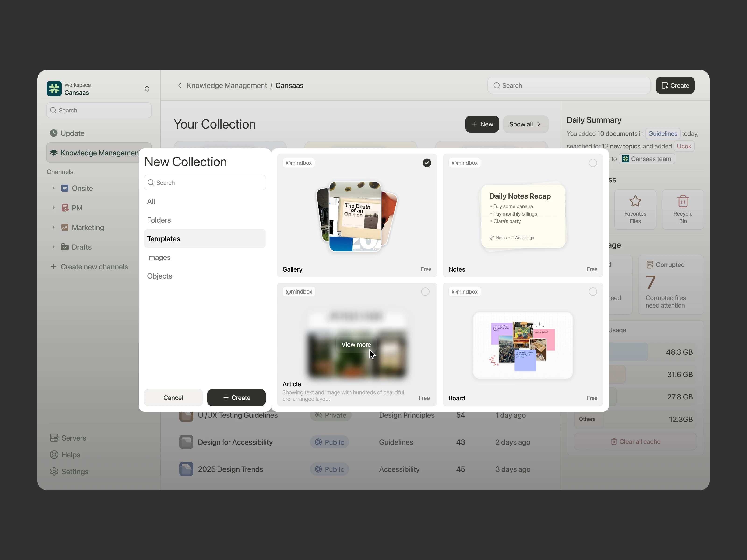Cancel the New Collection dialog

click(x=173, y=398)
